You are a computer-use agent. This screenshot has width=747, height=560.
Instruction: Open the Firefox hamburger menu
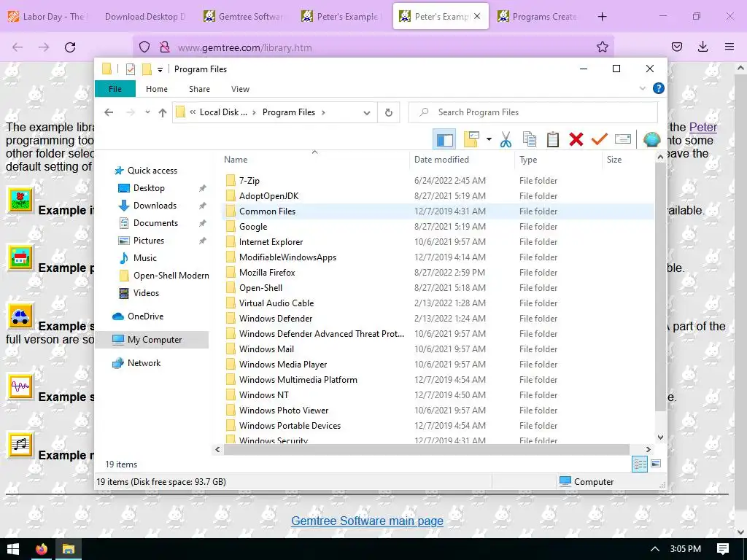(x=729, y=47)
